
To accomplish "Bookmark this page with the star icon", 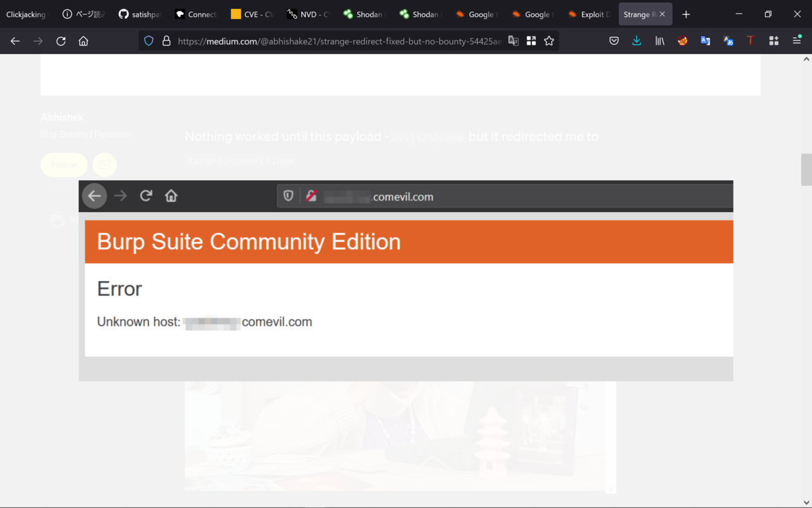I will coord(549,41).
